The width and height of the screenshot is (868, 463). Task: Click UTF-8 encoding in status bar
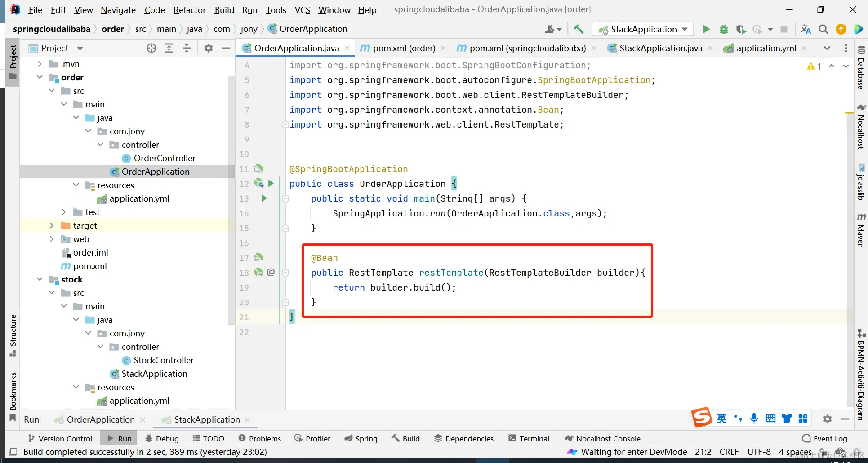pyautogui.click(x=759, y=452)
